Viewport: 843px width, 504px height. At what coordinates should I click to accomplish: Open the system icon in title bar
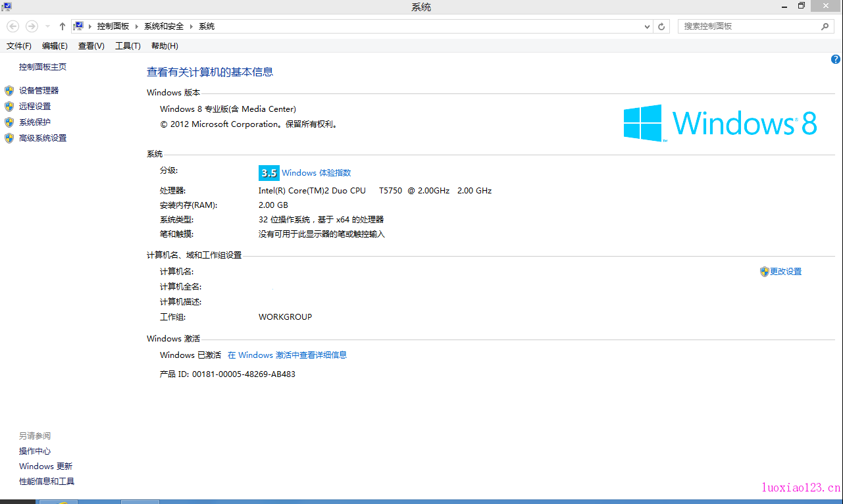pos(7,7)
